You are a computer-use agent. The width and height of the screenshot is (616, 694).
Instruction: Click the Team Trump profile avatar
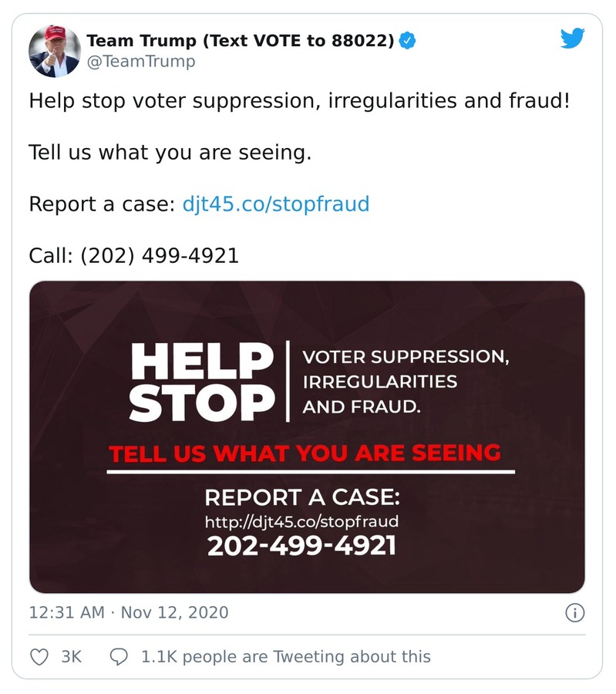[x=55, y=52]
